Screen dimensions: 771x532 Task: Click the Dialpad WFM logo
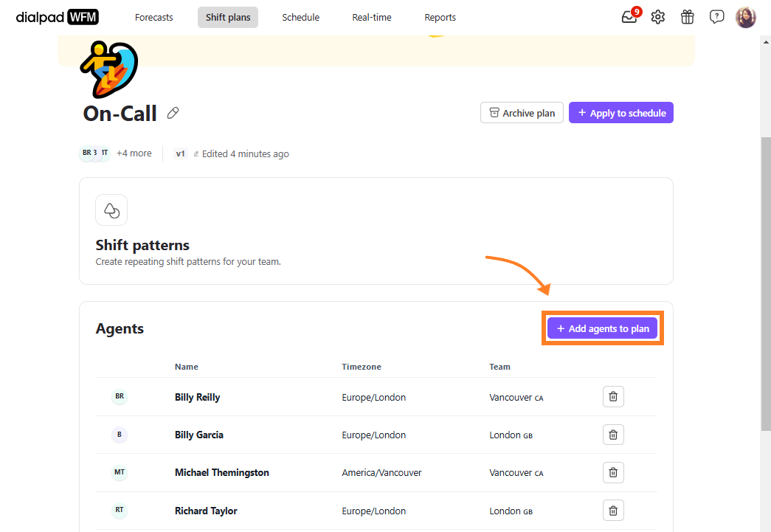pos(57,17)
